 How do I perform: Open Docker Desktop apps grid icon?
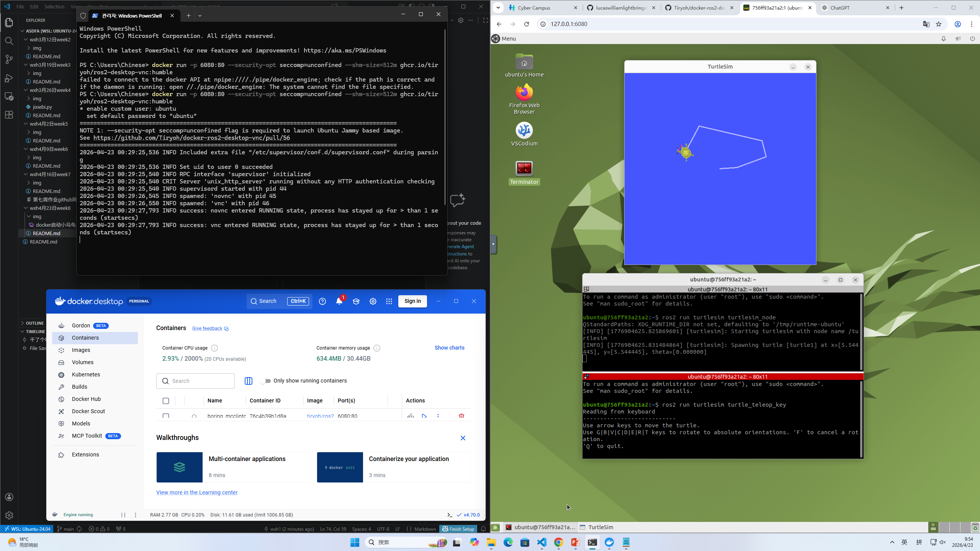point(389,301)
